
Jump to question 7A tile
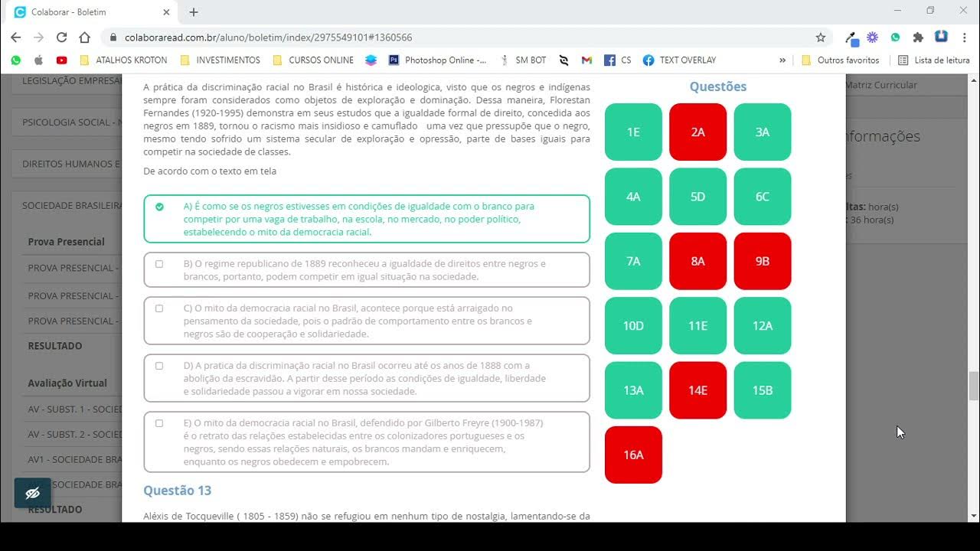coord(633,261)
